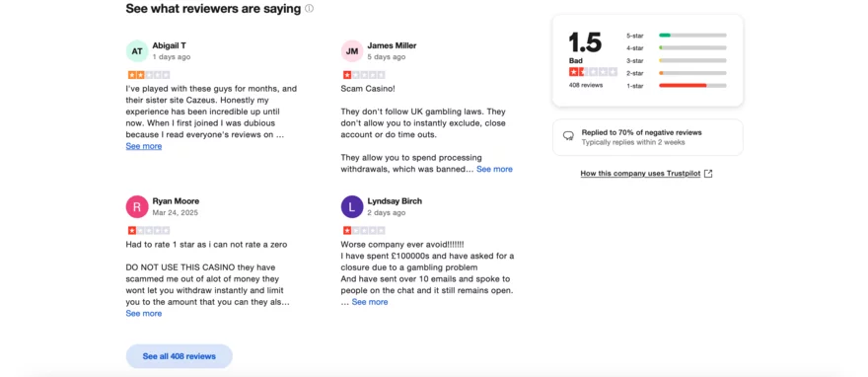Click external link icon next to Trustpilot link
The width and height of the screenshot is (868, 377).
pyautogui.click(x=708, y=174)
